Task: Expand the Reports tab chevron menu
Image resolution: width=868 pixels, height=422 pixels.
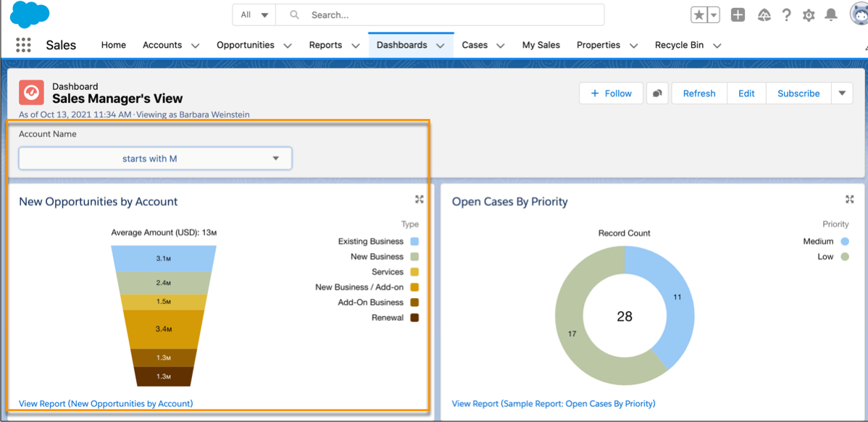Action: [x=356, y=46]
